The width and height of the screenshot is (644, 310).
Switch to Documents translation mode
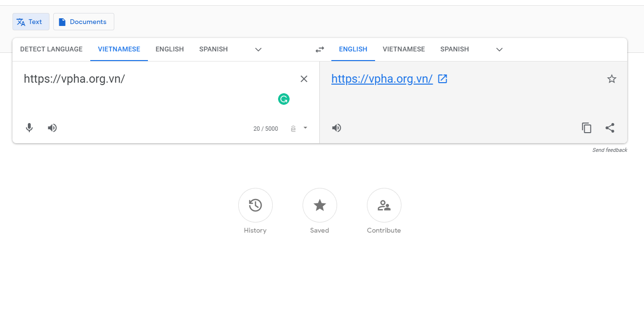point(84,22)
